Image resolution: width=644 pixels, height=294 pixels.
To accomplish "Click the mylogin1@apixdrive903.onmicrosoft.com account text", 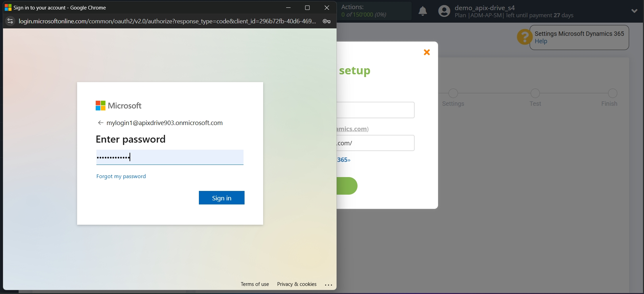I will click(x=164, y=123).
